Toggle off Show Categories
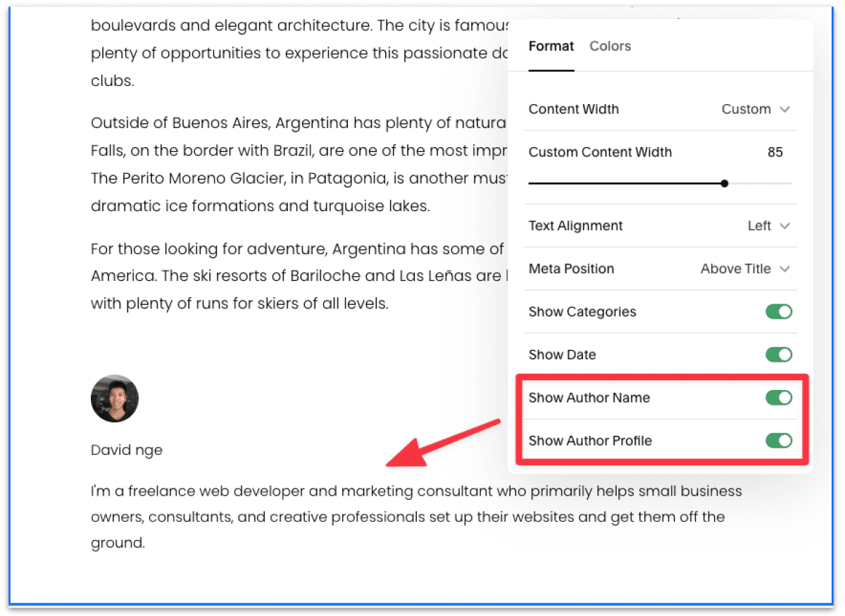Viewport: 845px width, 616px height. 779,312
